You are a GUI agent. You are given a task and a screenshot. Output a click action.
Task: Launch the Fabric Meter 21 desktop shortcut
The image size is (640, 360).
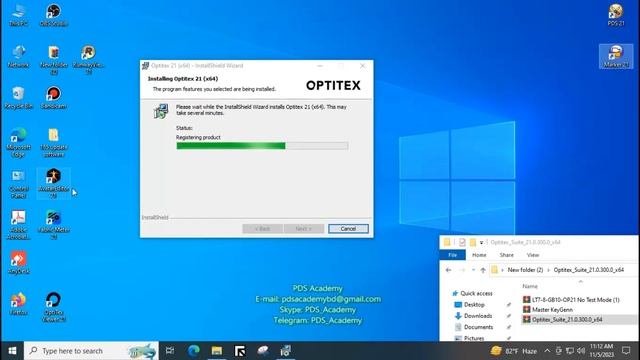tap(53, 225)
